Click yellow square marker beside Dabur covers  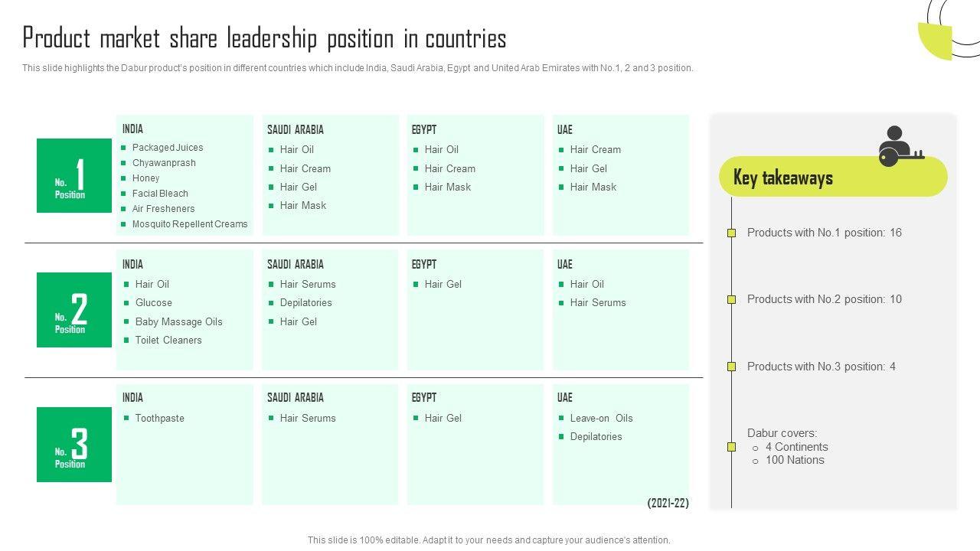click(x=731, y=447)
